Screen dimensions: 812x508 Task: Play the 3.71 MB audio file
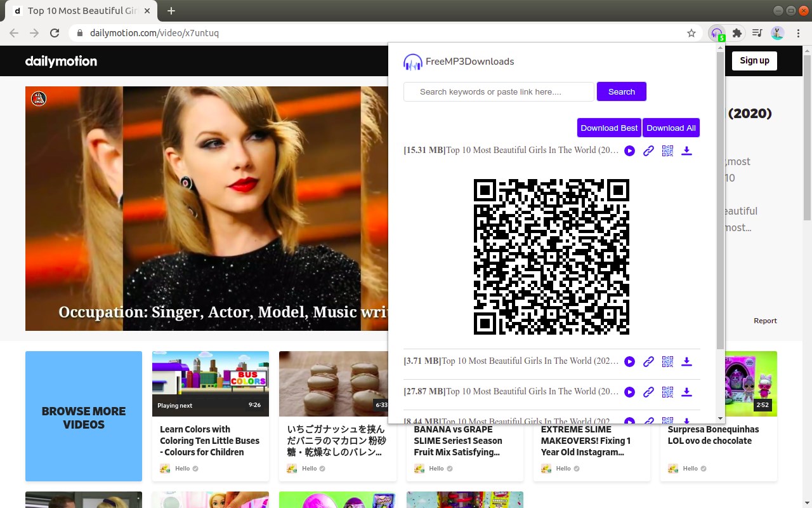(x=629, y=361)
